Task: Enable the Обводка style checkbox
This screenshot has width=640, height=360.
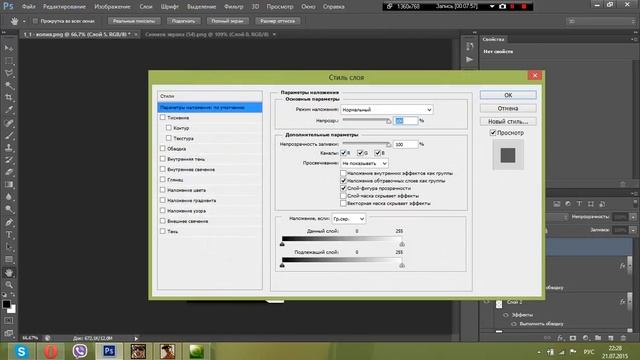Action: (162, 149)
